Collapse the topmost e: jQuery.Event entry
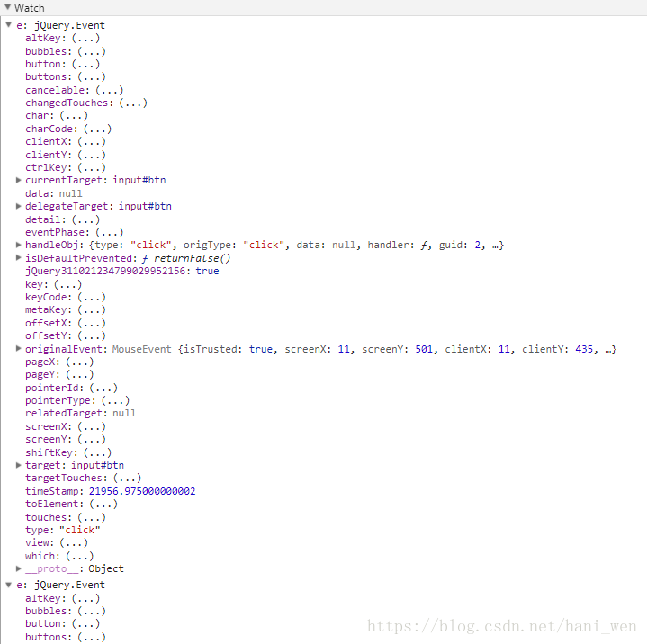This screenshot has height=644, width=647. pyautogui.click(x=9, y=25)
